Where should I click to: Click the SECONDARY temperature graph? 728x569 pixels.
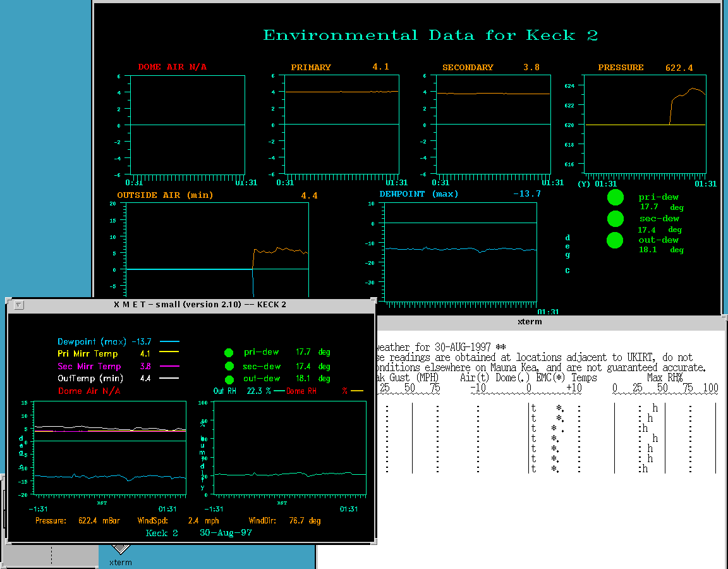tap(494, 125)
